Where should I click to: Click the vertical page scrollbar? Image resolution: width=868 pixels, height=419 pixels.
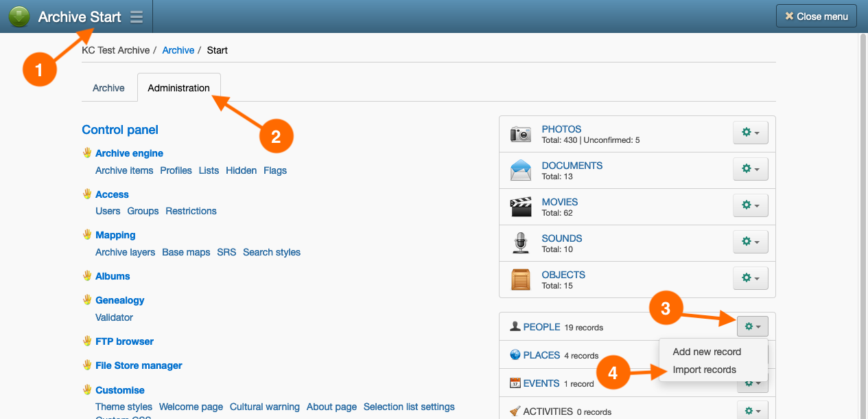pos(863,206)
